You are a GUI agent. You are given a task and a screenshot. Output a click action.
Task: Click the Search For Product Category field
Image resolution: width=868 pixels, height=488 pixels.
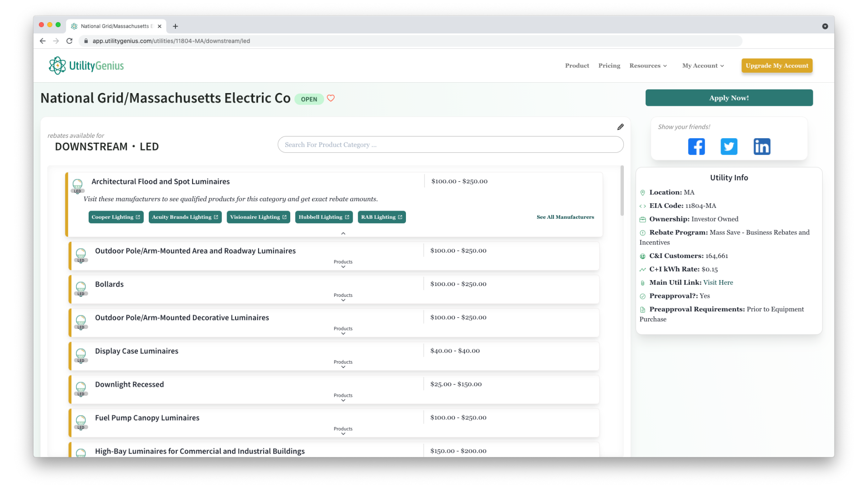450,145
